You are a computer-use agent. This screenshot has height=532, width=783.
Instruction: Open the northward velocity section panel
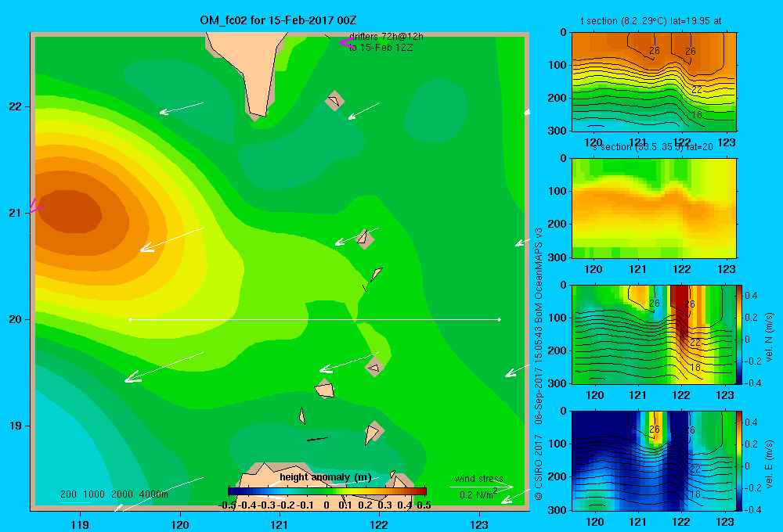coord(654,334)
